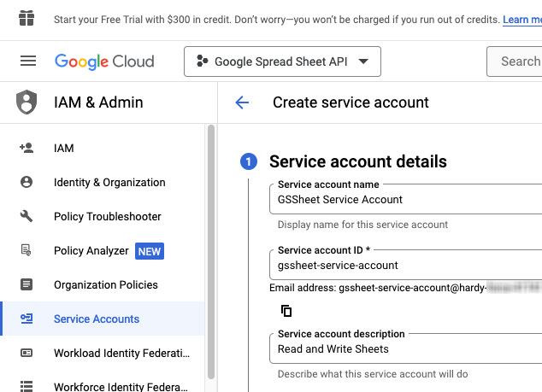Click the Organization Policies list icon
The height and width of the screenshot is (392, 542).
[27, 284]
